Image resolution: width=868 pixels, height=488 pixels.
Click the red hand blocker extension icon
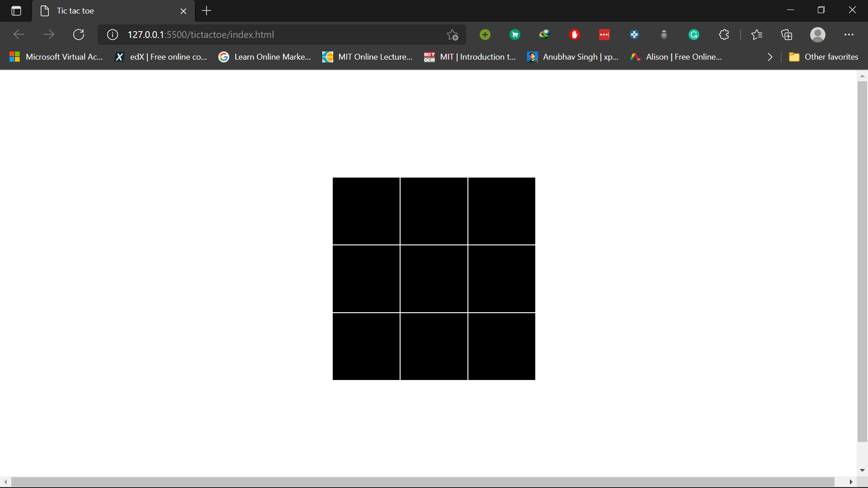click(575, 35)
